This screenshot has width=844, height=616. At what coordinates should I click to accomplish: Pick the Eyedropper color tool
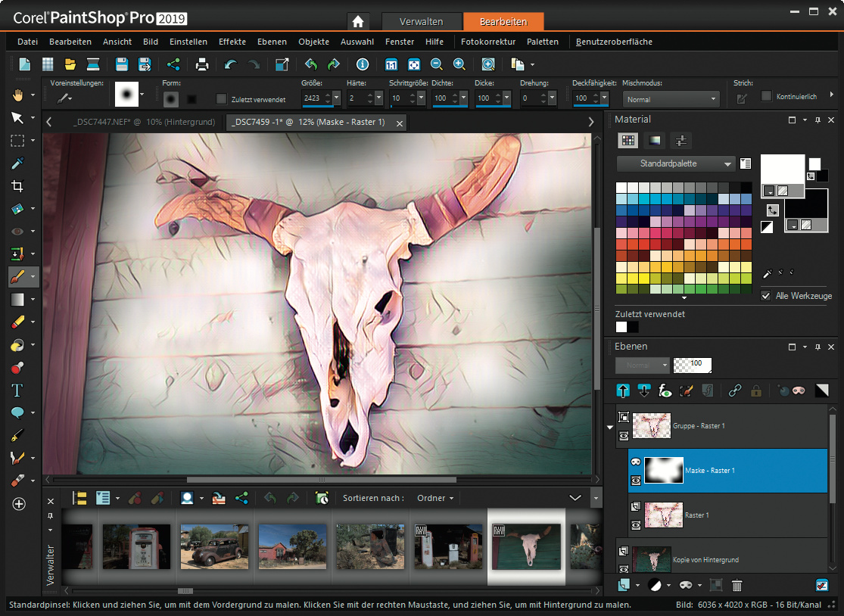(17, 163)
